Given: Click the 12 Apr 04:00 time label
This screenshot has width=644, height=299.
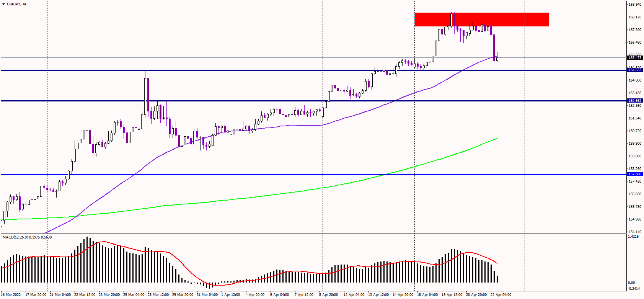Looking at the screenshot, I should click(354, 295).
